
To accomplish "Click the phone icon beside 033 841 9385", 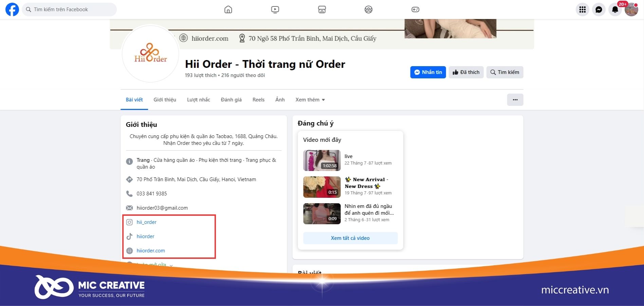I will tap(129, 194).
